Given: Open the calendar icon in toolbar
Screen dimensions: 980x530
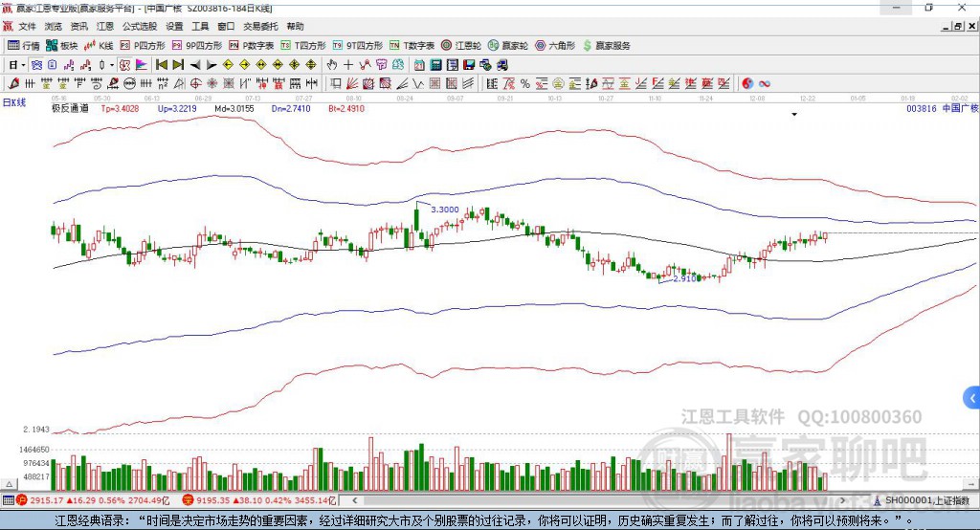Looking at the screenshot, I should [419, 65].
